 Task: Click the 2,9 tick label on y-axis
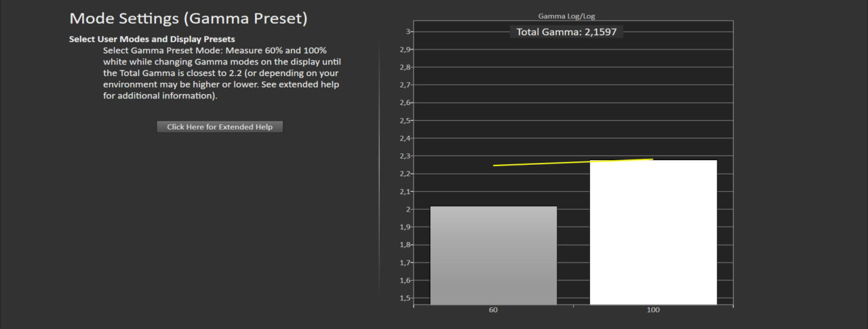[405, 50]
